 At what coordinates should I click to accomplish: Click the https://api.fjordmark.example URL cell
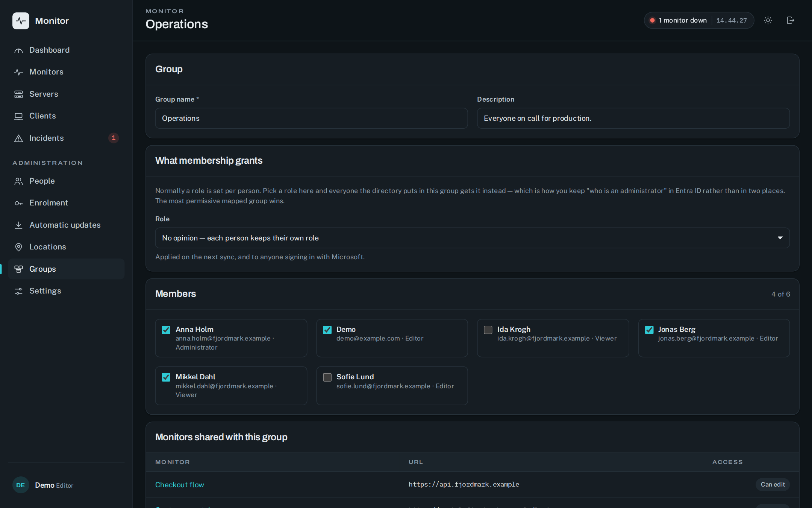[x=464, y=484]
